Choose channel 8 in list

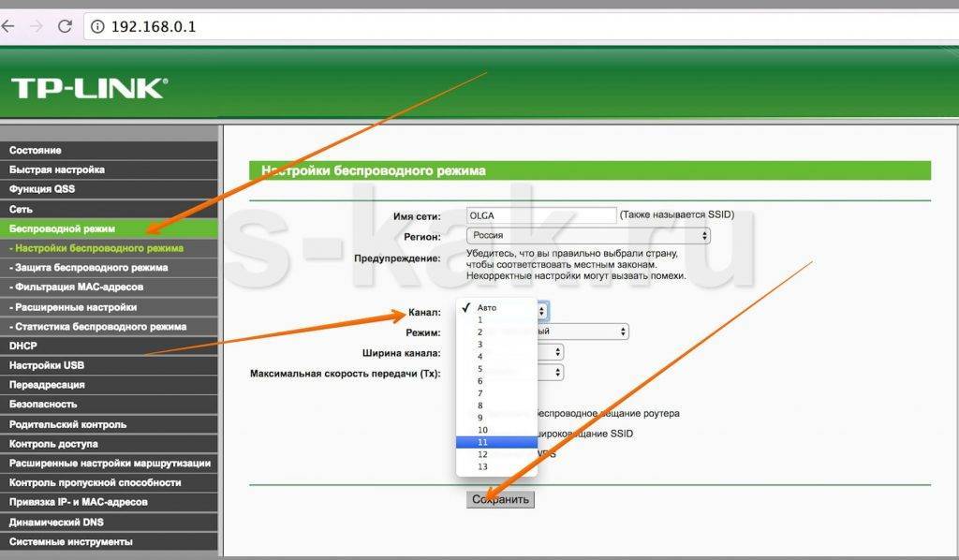[x=496, y=405]
